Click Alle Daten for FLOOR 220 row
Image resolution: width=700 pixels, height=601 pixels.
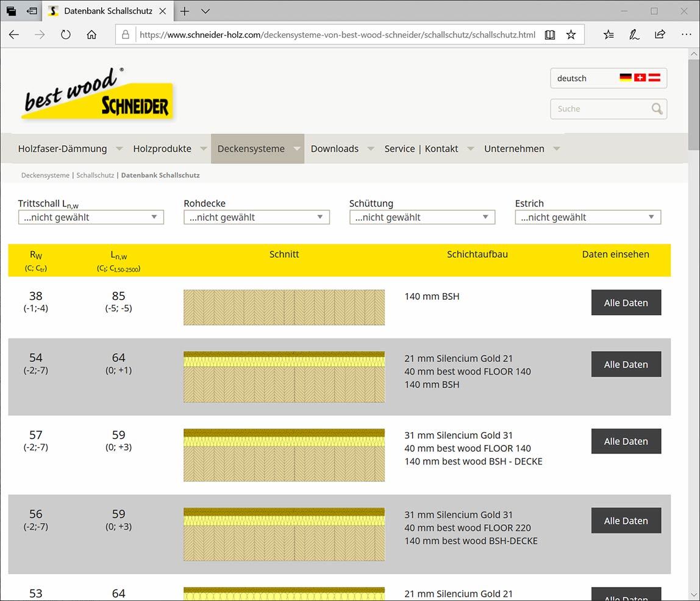click(626, 521)
